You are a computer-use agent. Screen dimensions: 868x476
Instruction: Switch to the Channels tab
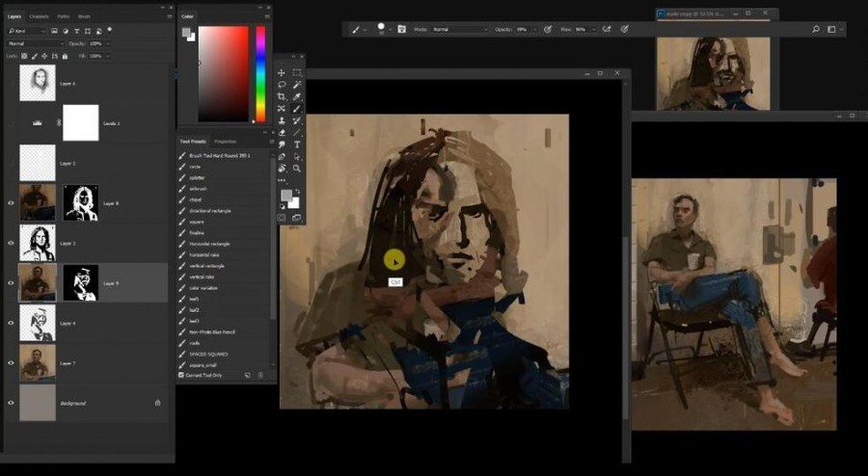pos(39,16)
